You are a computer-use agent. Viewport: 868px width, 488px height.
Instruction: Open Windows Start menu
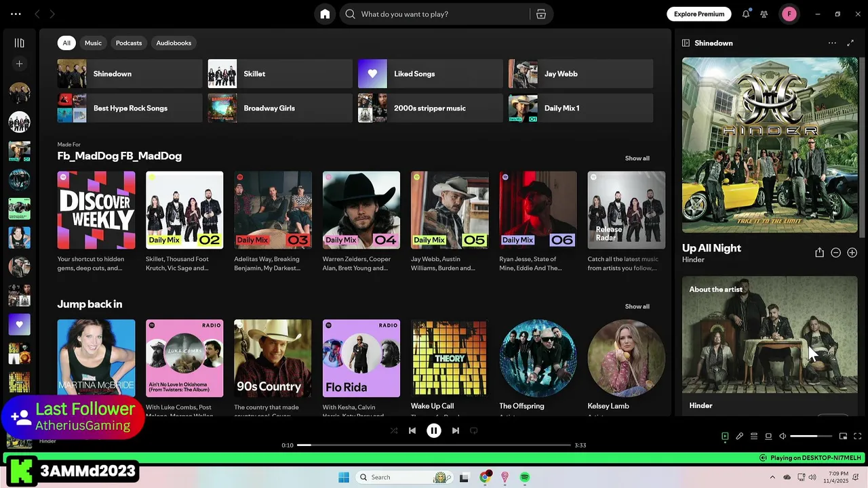(x=344, y=477)
